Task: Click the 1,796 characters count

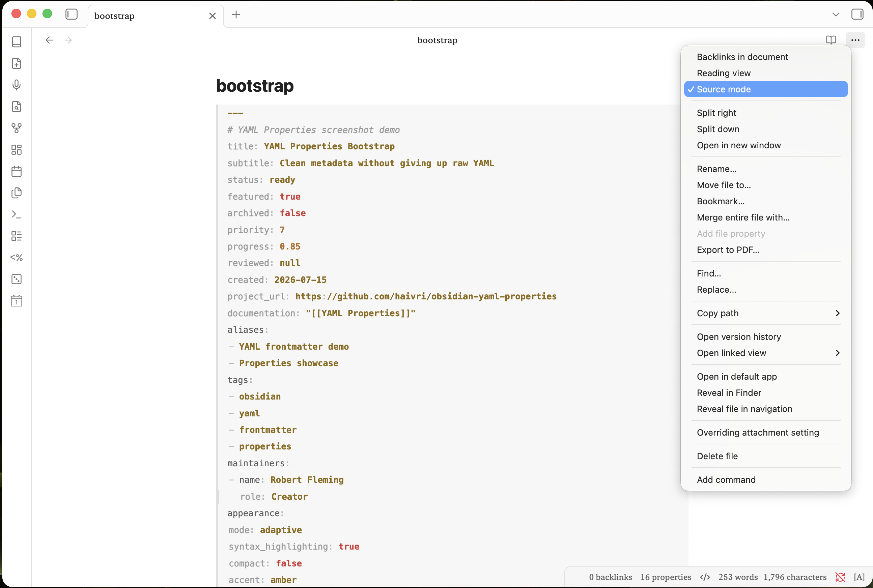Action: click(x=795, y=577)
